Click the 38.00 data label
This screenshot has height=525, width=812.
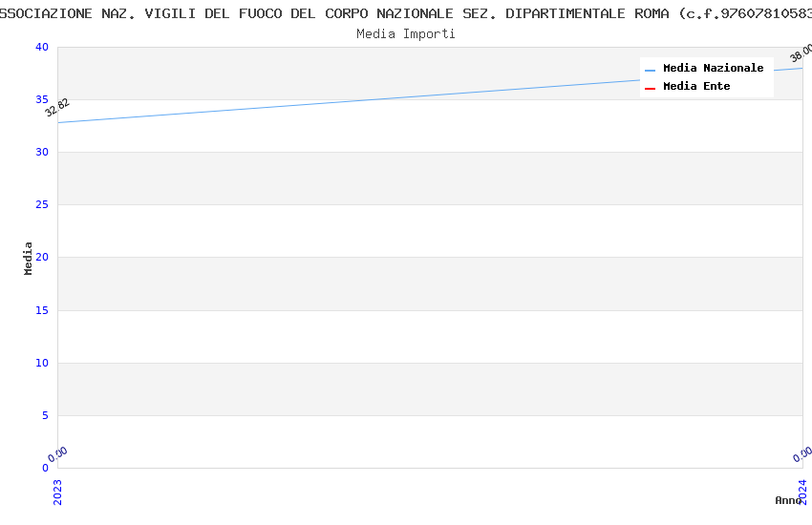(x=801, y=53)
